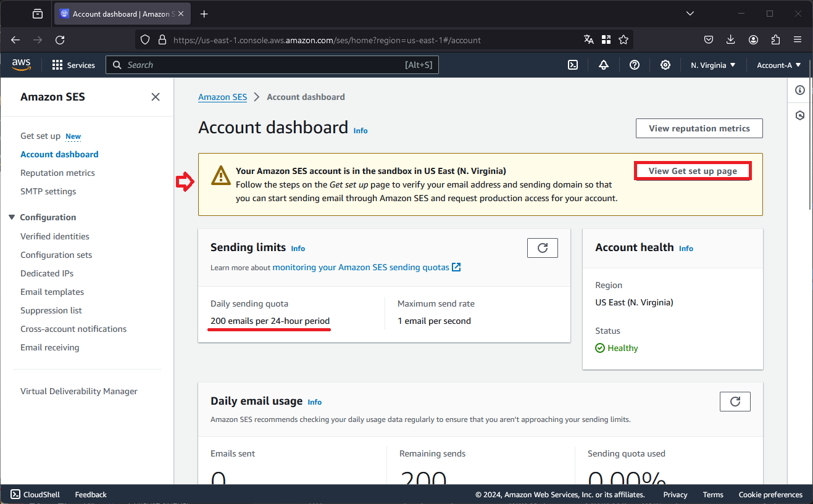Open the browser downloads icon
The width and height of the screenshot is (813, 504).
[731, 40]
